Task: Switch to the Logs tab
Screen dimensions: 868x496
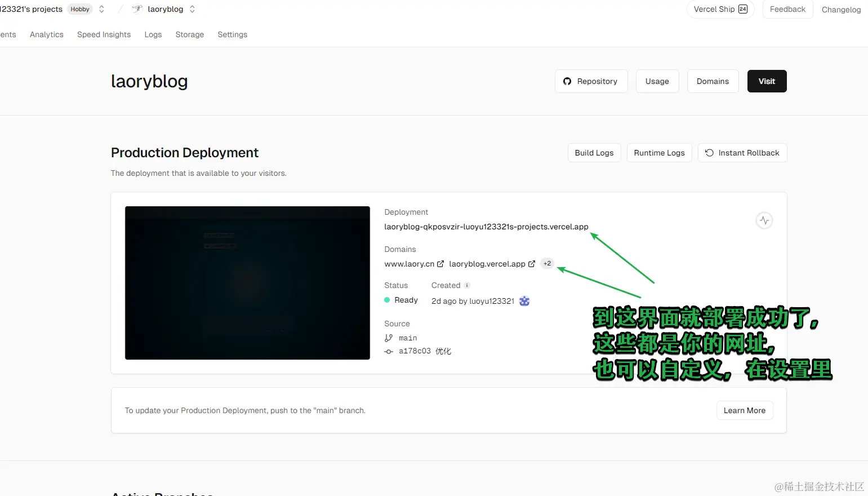Action: click(153, 34)
